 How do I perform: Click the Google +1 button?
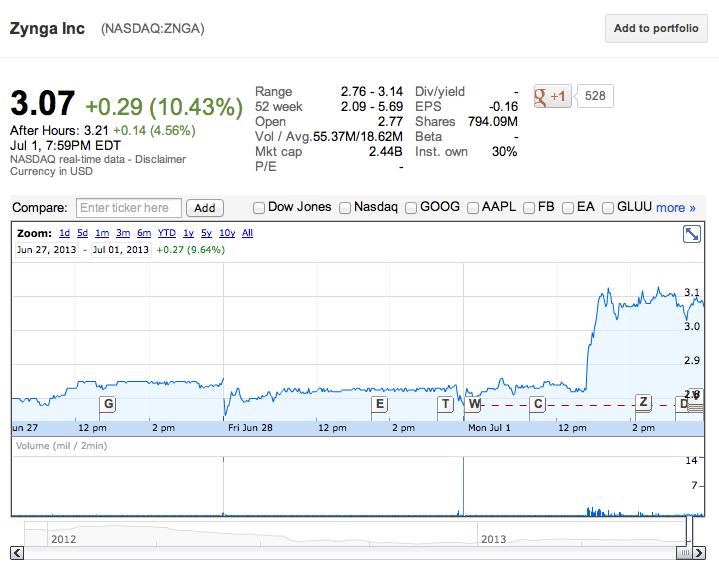(553, 96)
